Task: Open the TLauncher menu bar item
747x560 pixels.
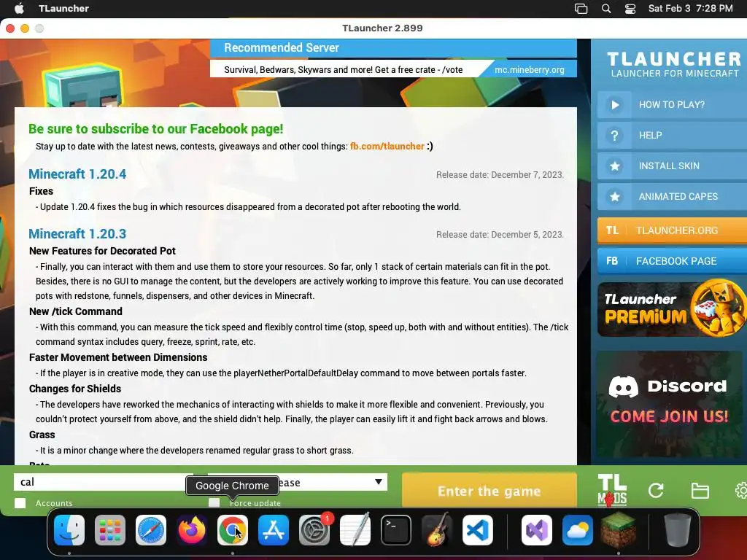Action: (x=64, y=8)
